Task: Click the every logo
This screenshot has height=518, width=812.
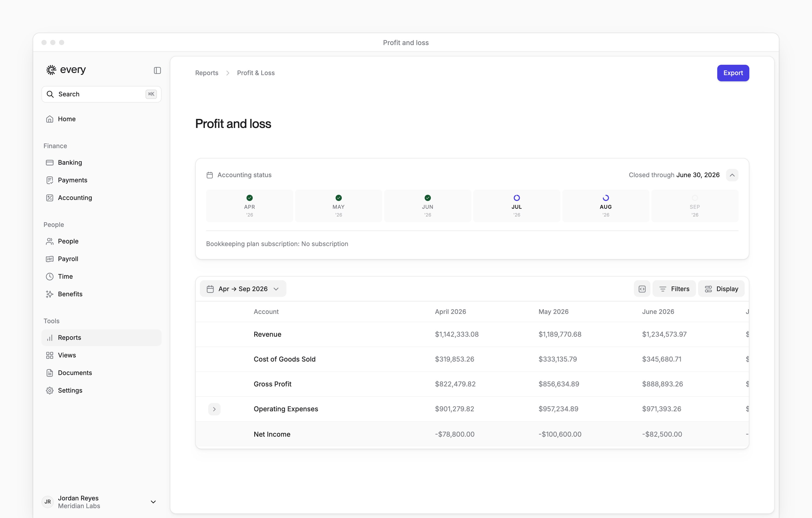Action: (66, 69)
